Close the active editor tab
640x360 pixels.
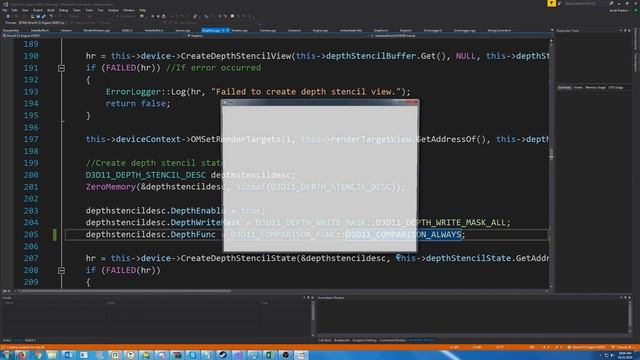(x=227, y=30)
